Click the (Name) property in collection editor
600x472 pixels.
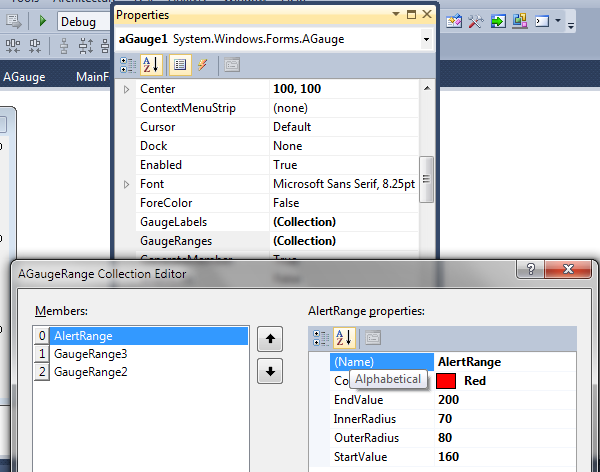[x=382, y=362]
